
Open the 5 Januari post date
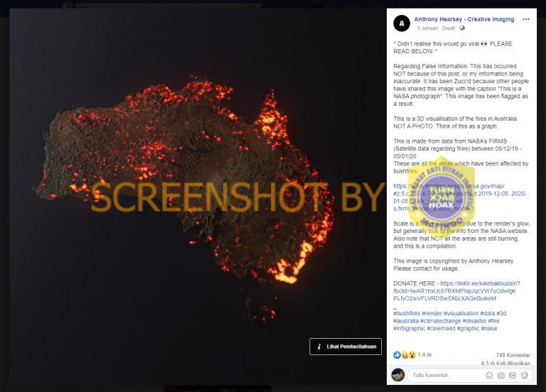(x=427, y=28)
